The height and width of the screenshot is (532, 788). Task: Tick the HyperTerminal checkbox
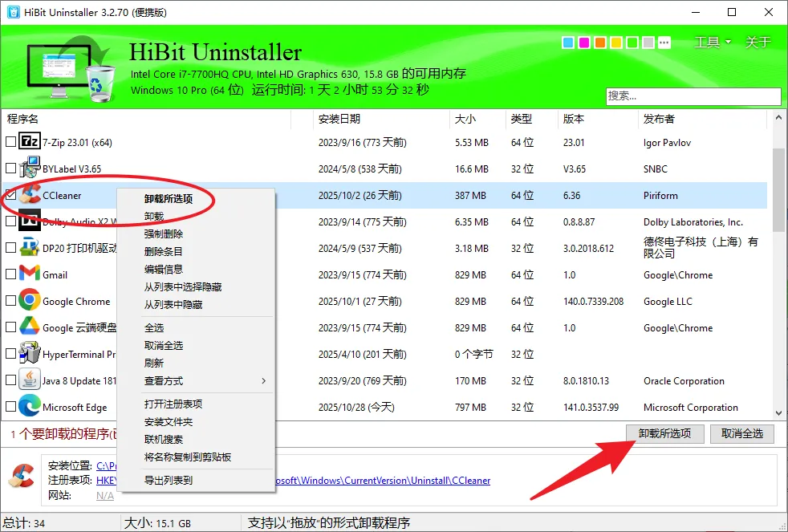pyautogui.click(x=10, y=354)
